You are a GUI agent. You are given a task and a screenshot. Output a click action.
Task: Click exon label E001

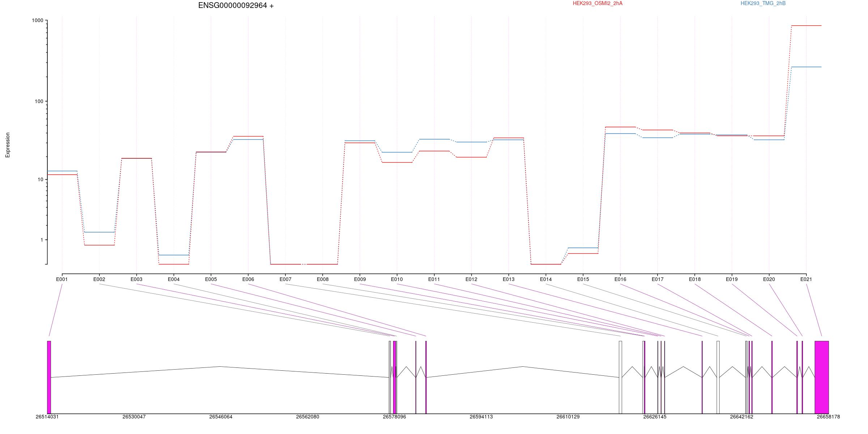click(62, 279)
